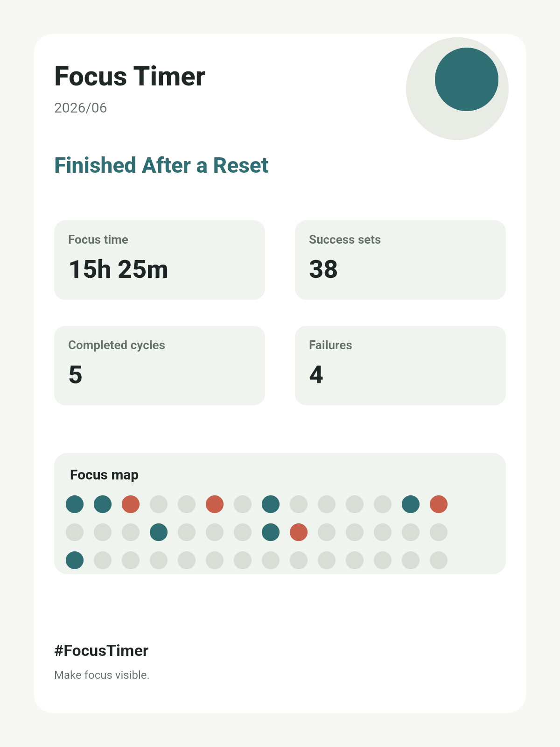Click the 2026/06 date label
The width and height of the screenshot is (560, 747).
[81, 108]
